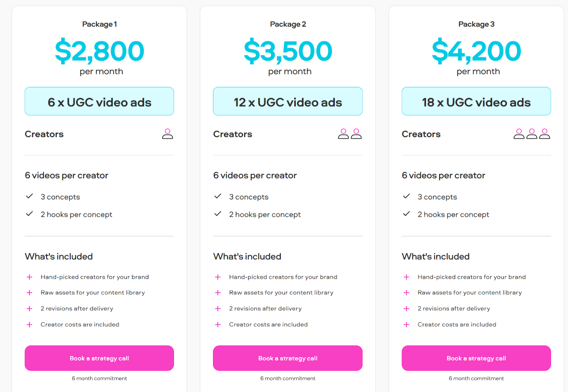Select the '12 x UGC video ads' banner

click(288, 101)
